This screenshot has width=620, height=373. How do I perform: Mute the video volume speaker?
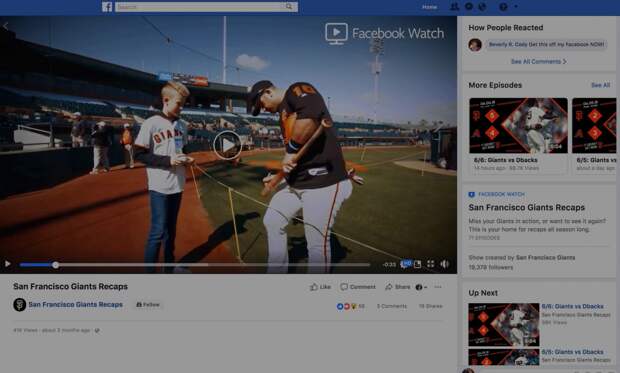pyautogui.click(x=444, y=264)
